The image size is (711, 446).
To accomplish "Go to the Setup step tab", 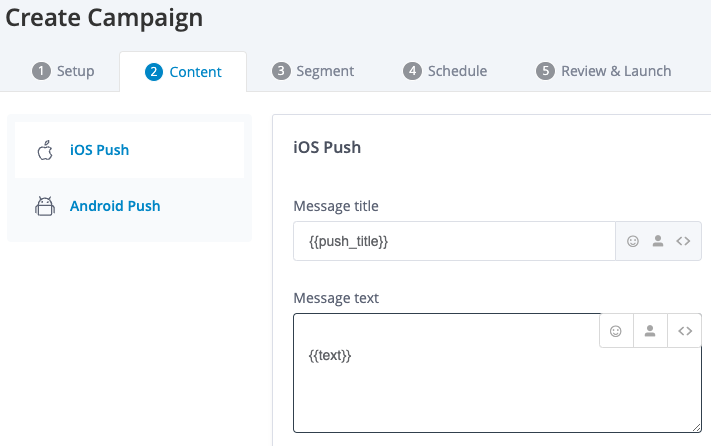I will coord(64,71).
